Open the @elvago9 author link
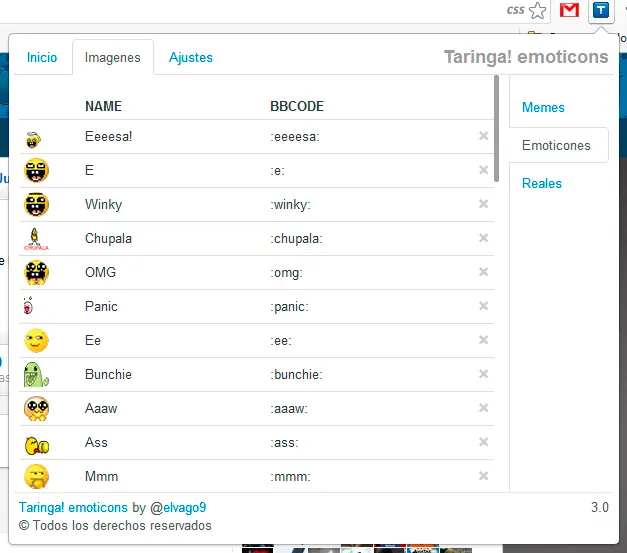Image resolution: width=627 pixels, height=553 pixels. pos(178,507)
